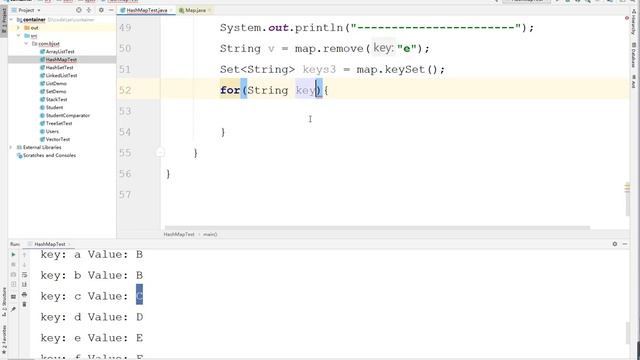Collapse the src folder
The width and height of the screenshot is (640, 360).
coord(18,36)
